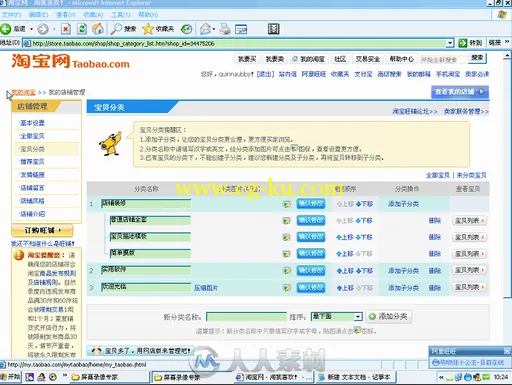Click the IE Stop toolbar icon
This screenshot has height=385, width=512.
click(x=66, y=29)
